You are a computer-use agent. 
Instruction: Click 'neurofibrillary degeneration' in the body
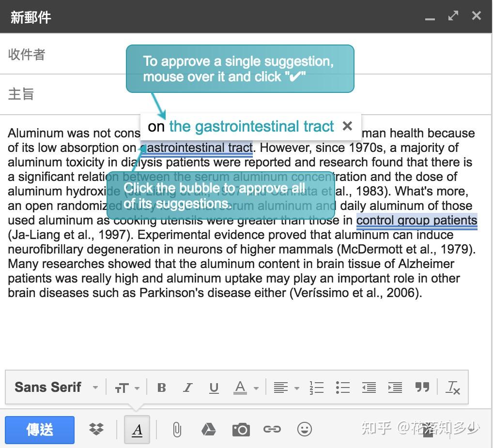tap(84, 250)
